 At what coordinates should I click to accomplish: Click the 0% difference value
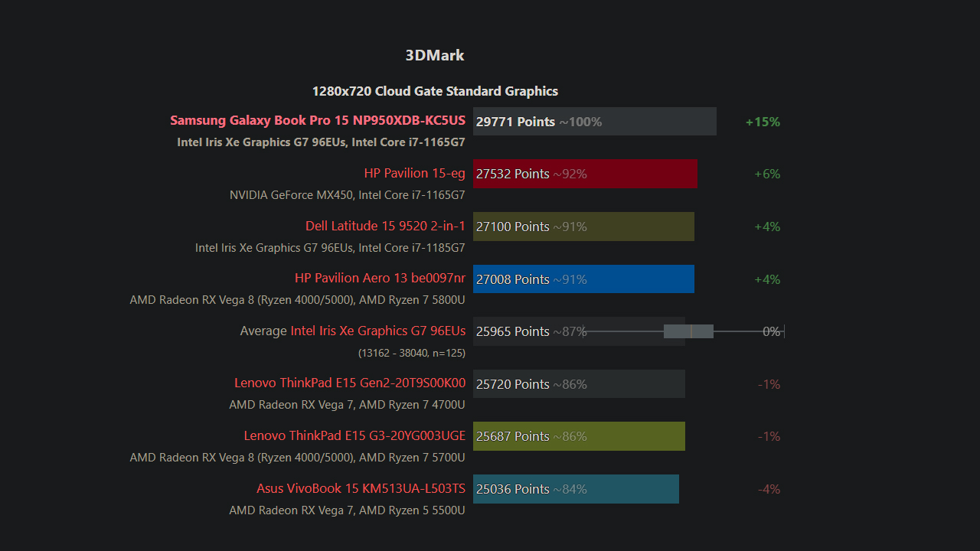[771, 331]
